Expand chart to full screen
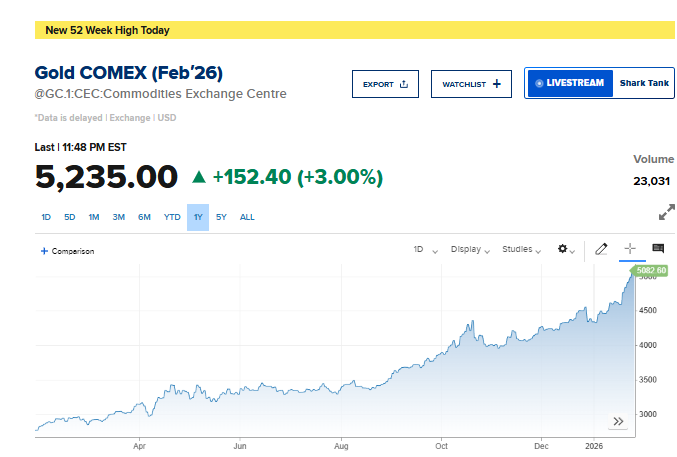This screenshot has height=457, width=677. (x=667, y=212)
